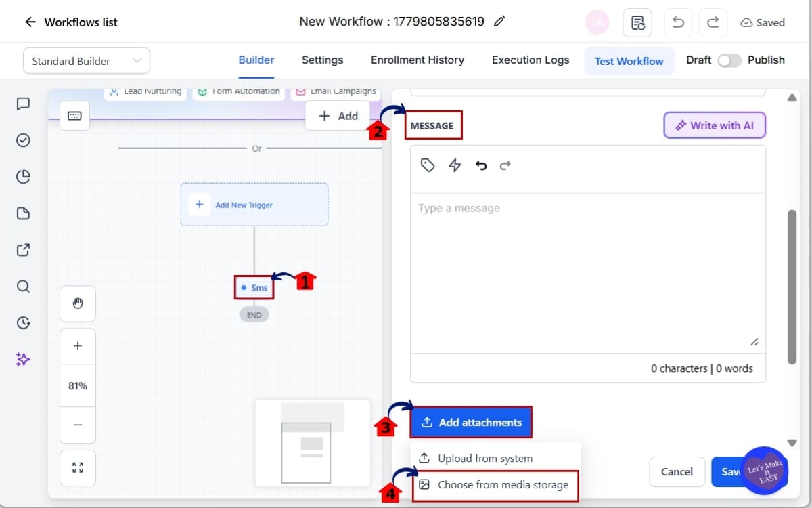812x508 pixels.
Task: Click the Add attachments button
Action: [x=471, y=423]
